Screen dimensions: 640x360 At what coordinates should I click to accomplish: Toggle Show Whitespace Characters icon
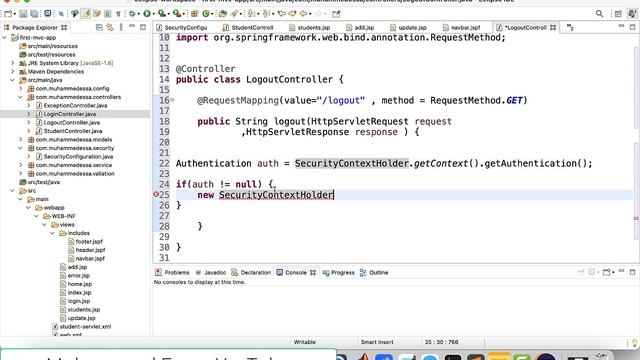(x=118, y=14)
